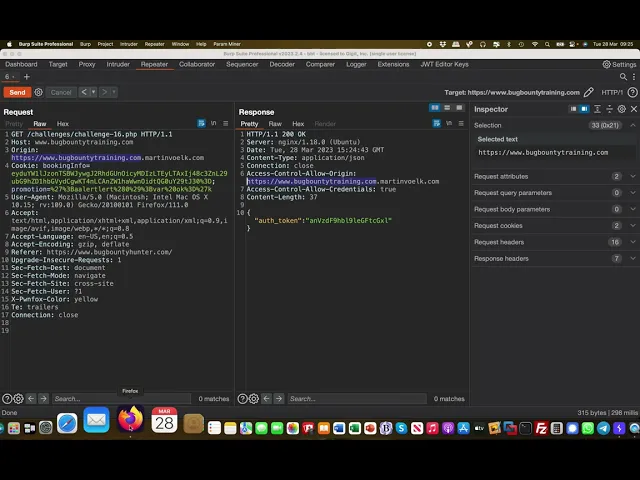Open the Collaborator tab

click(197, 64)
